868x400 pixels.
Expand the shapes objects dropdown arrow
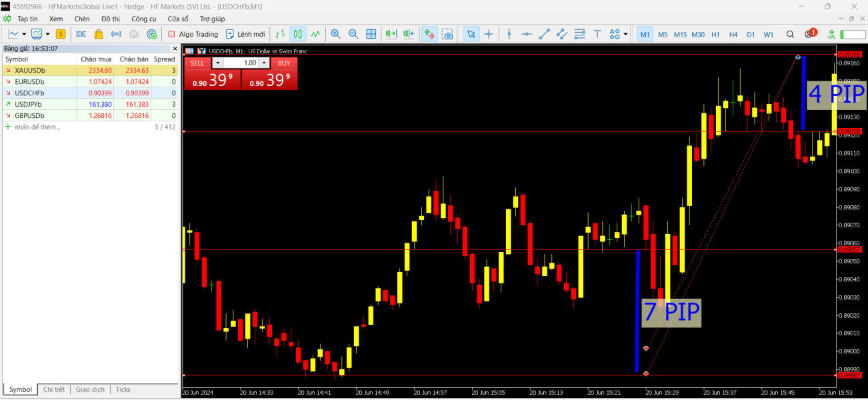tap(625, 34)
